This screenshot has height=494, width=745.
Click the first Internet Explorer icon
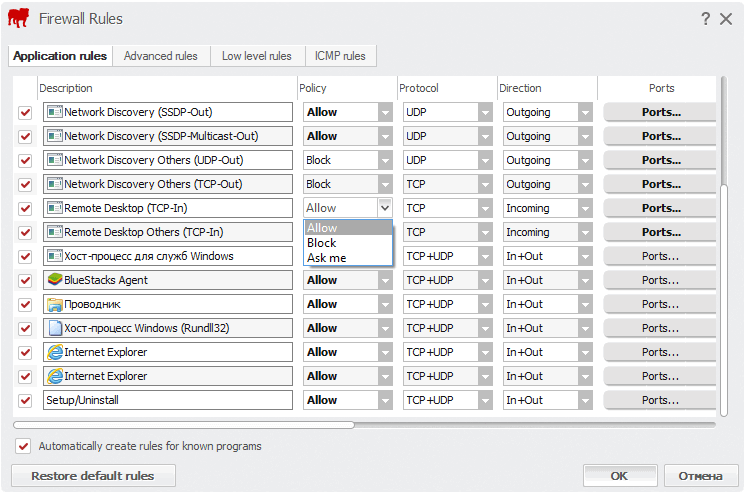point(55,352)
